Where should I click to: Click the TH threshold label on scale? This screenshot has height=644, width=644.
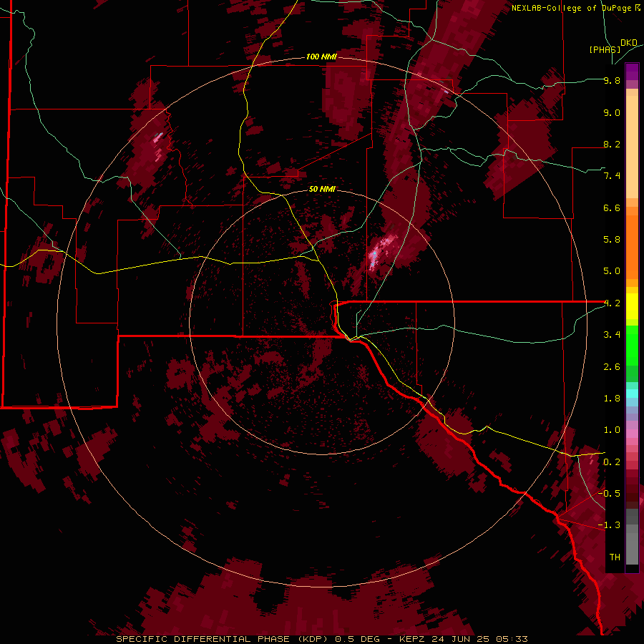point(615,557)
